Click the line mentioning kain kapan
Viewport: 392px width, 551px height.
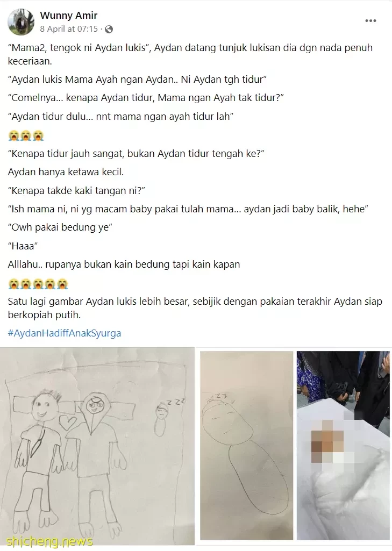pyautogui.click(x=124, y=264)
